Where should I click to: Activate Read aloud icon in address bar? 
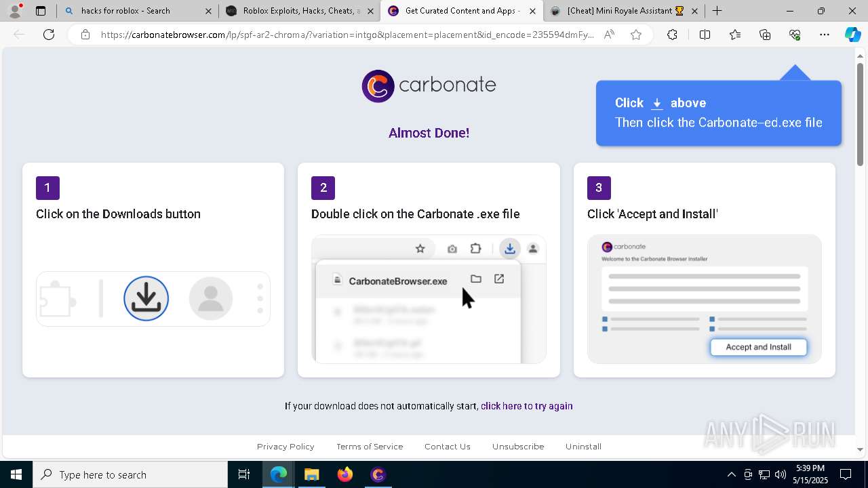tap(609, 35)
